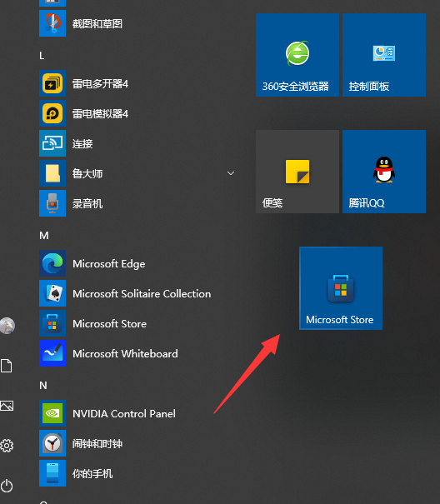440x504 pixels.
Task: Launch the 腾讯QQ tile
Action: [x=384, y=172]
